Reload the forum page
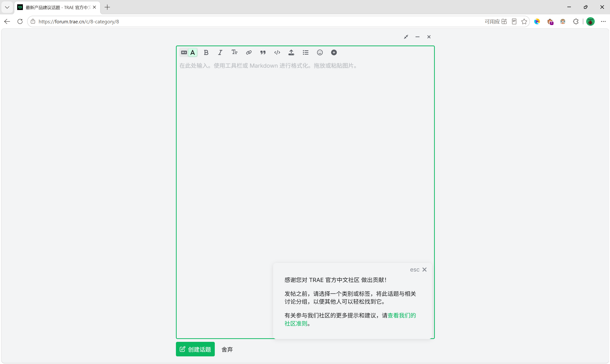 tap(20, 22)
